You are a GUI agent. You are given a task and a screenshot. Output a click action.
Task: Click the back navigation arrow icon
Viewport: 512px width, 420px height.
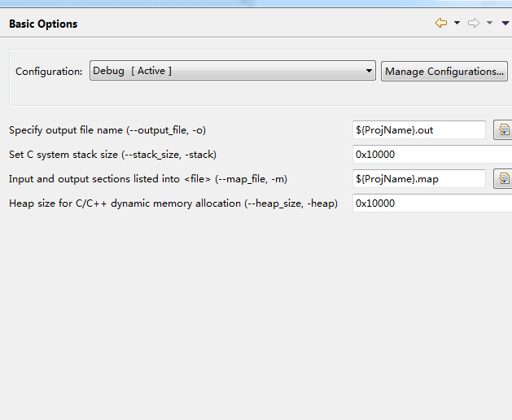click(441, 24)
